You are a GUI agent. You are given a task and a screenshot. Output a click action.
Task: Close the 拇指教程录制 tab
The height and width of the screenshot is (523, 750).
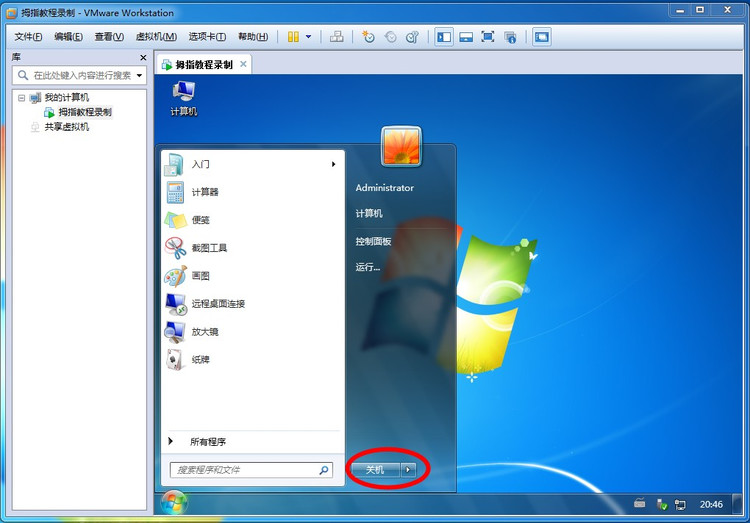(x=243, y=64)
